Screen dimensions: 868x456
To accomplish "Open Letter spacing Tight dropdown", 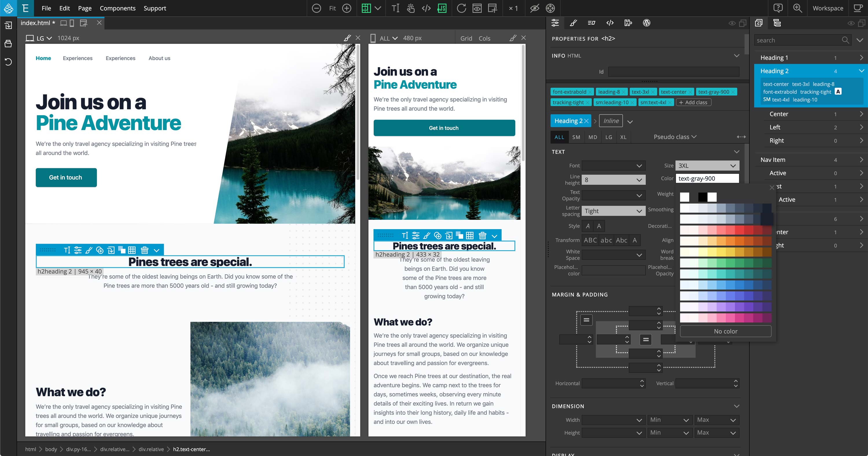I will coord(613,211).
